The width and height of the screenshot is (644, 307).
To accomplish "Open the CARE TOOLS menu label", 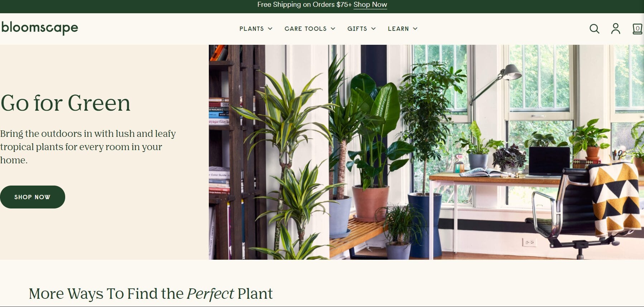I will [x=306, y=29].
